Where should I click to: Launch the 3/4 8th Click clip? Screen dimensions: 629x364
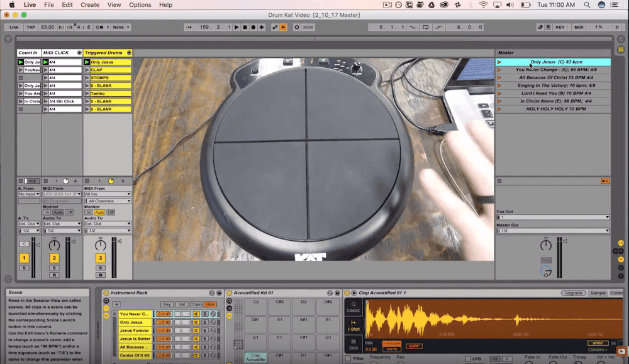point(46,101)
